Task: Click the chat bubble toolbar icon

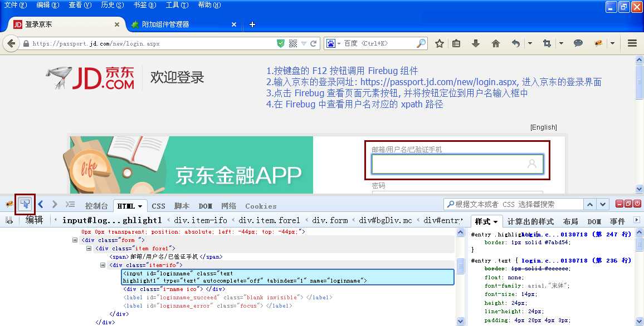Action: [578, 43]
